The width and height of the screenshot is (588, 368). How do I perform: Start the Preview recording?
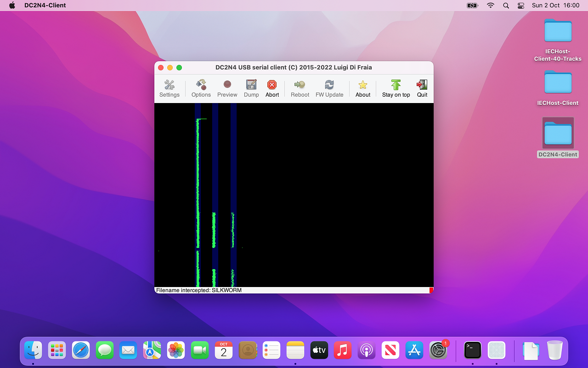coord(227,89)
